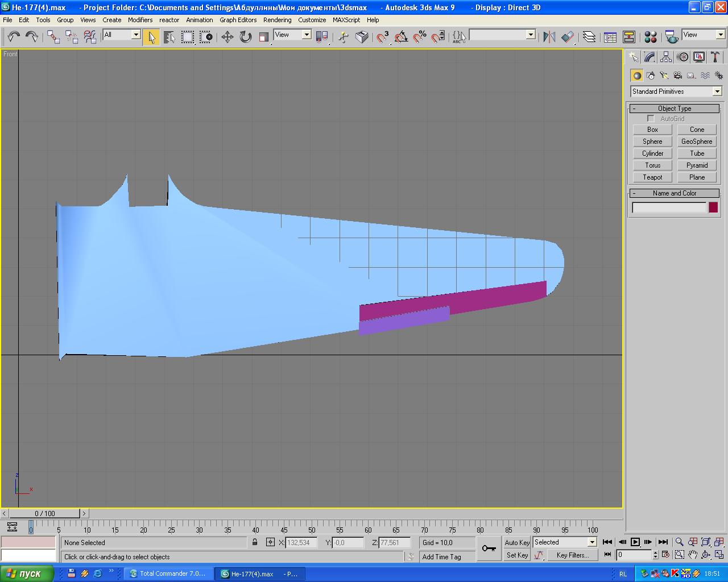Switch to the Modify command panel
The height and width of the screenshot is (582, 728).
[650, 57]
